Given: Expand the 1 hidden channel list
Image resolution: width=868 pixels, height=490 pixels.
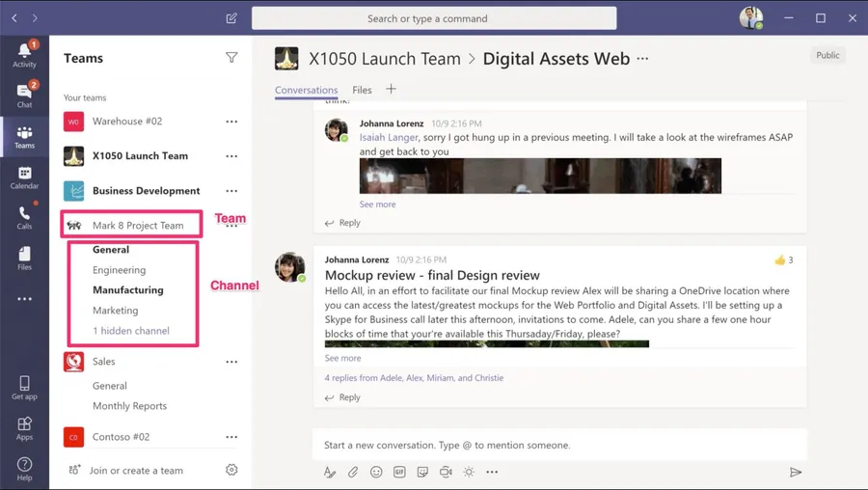Looking at the screenshot, I should [131, 331].
